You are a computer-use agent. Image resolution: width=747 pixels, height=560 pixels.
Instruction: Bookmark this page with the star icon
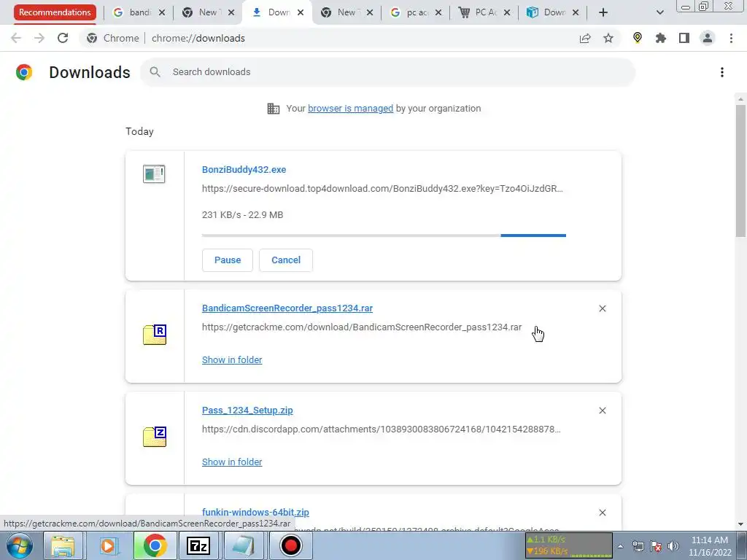[x=608, y=38]
